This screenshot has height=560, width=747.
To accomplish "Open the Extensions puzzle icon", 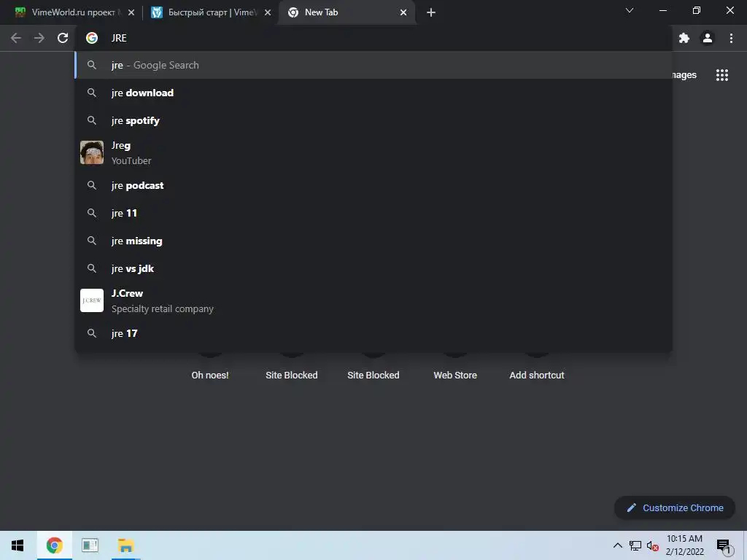I will tap(684, 38).
